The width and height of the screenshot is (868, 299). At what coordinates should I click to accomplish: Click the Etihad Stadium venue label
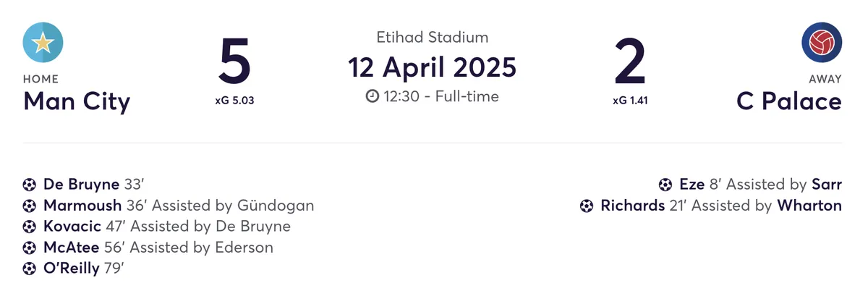(433, 37)
